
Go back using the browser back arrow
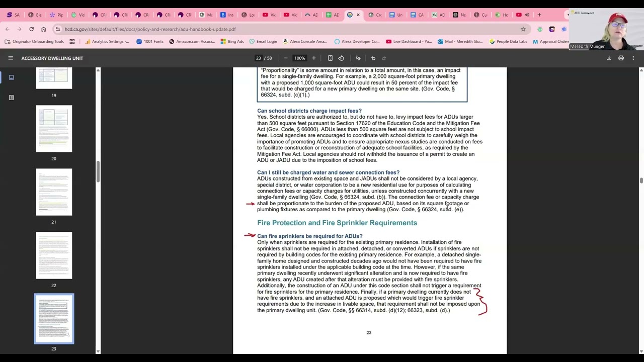pyautogui.click(x=8, y=29)
